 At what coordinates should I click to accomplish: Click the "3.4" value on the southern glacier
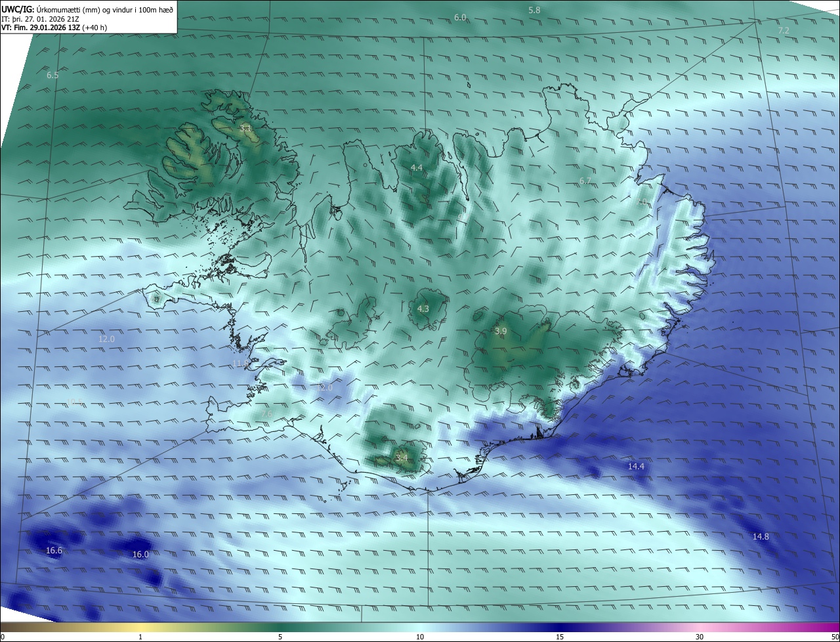(x=402, y=458)
